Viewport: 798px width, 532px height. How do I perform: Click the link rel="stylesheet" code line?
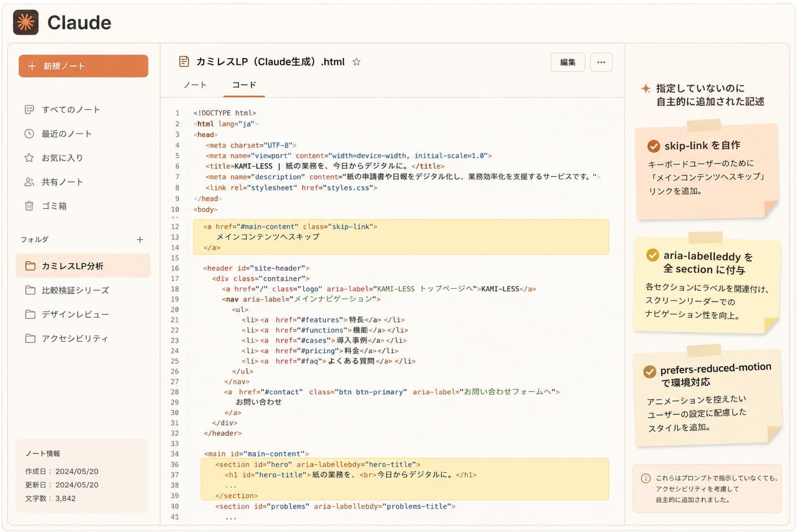point(291,188)
